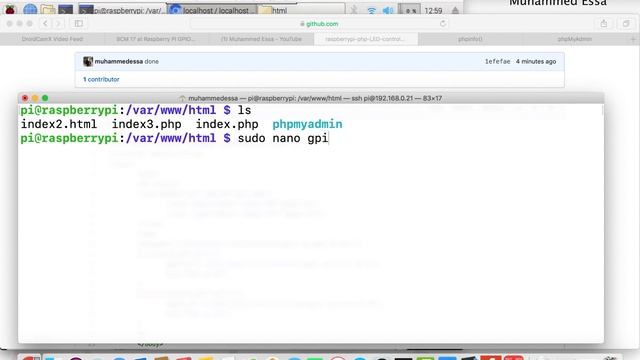Open the Bluetooth tray icon
The image size is (640, 360).
354,10
